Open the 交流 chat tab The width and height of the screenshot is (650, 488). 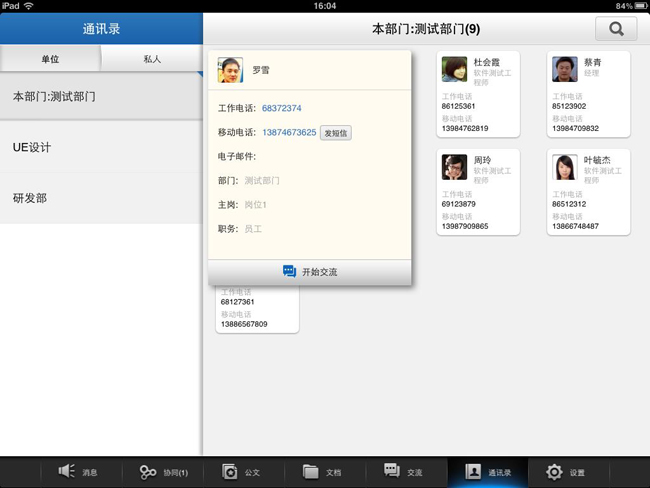pos(403,472)
